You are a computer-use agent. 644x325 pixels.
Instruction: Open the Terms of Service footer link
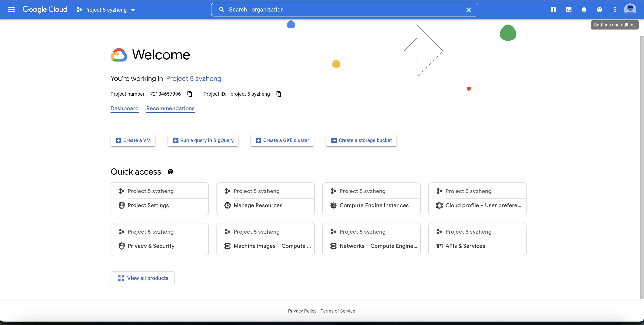click(x=338, y=311)
